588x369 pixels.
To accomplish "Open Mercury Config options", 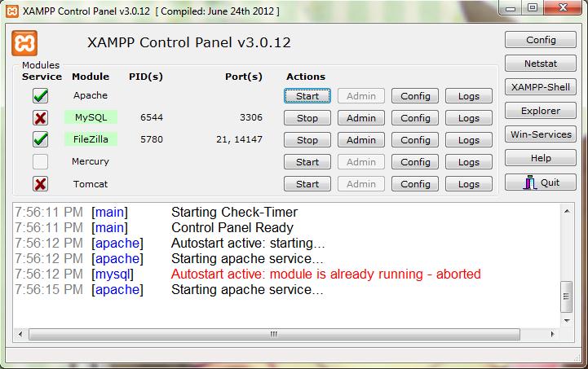I will pyautogui.click(x=415, y=162).
